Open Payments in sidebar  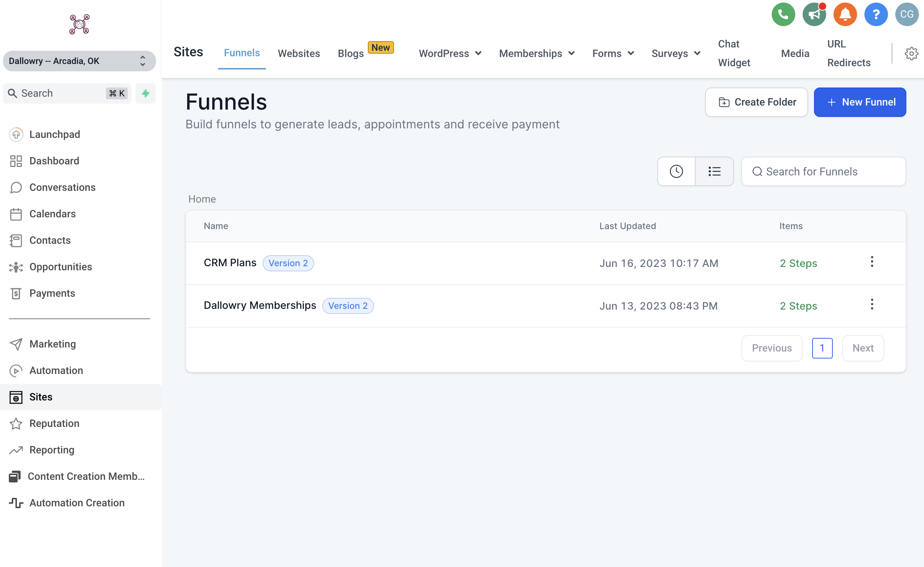click(x=52, y=293)
